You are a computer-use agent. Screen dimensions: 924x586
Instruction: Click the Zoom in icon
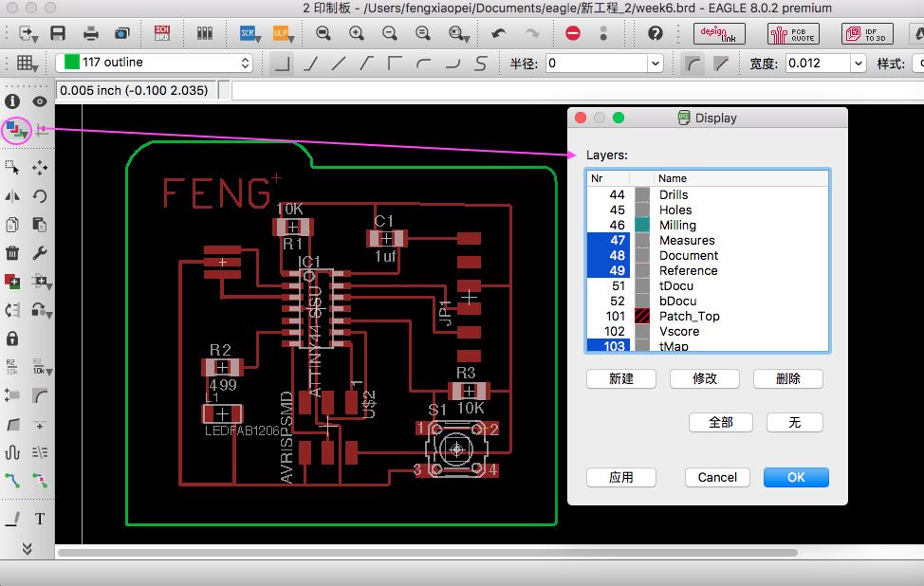[x=356, y=33]
